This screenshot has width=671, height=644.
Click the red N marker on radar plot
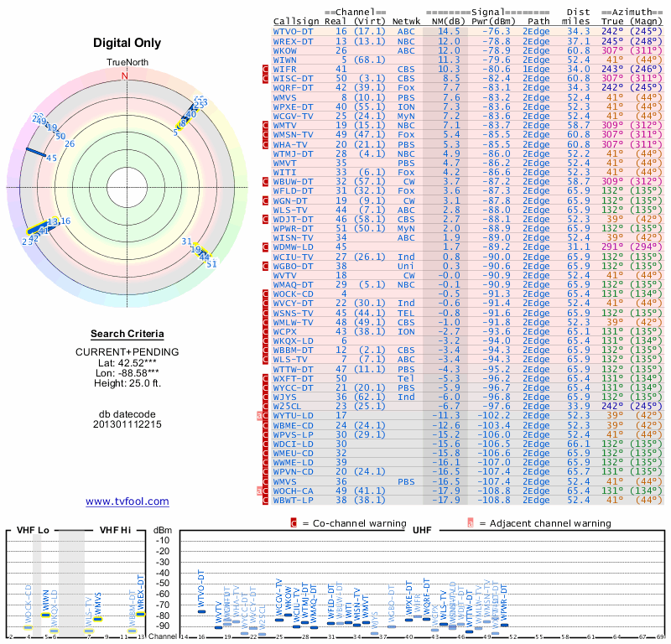[x=126, y=75]
